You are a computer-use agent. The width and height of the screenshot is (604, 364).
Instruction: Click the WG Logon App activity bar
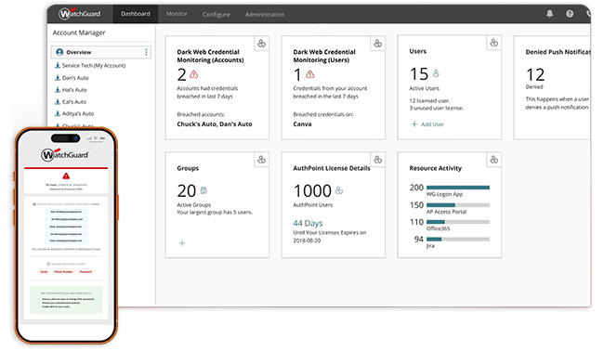pyautogui.click(x=458, y=188)
